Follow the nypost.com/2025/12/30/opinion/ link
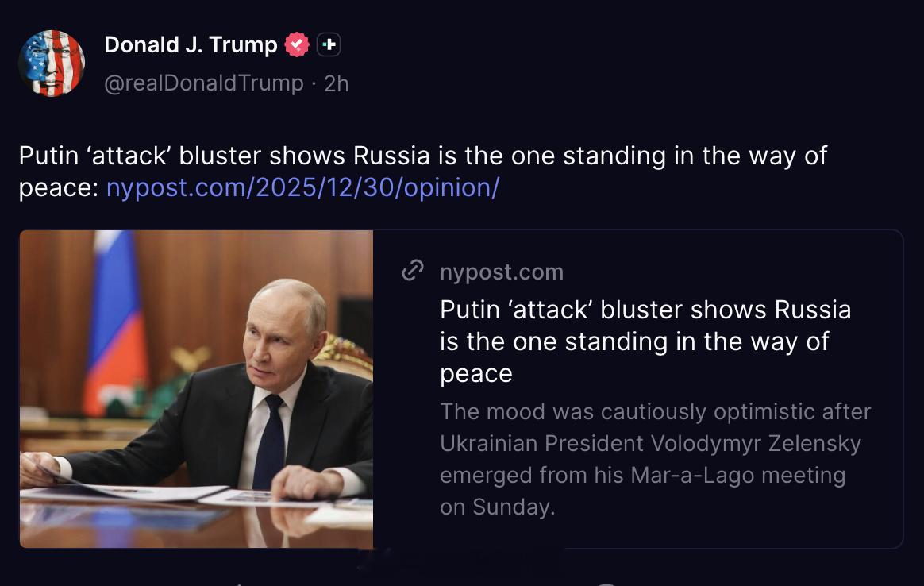Screen dimensions: 924x586 (x=303, y=188)
